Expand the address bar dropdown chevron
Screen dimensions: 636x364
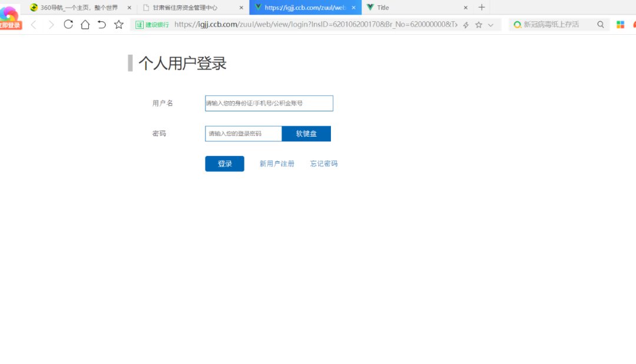pos(491,25)
